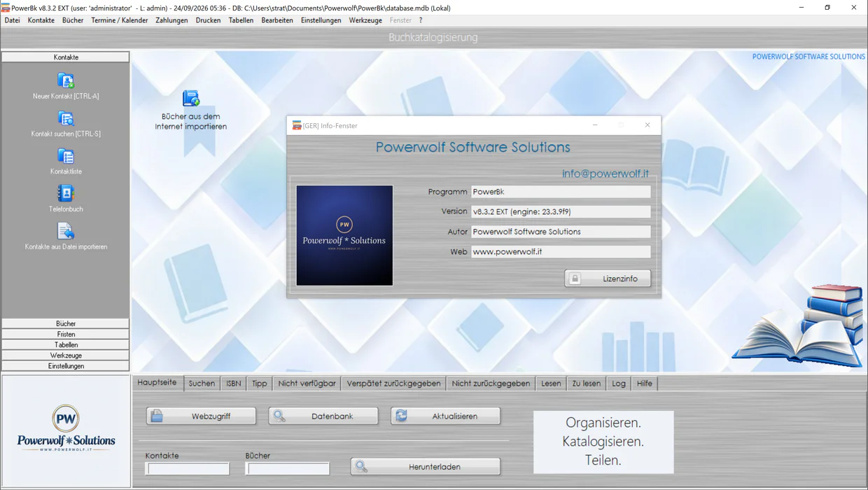
Task: Open the Termine / Kalender menu
Action: pos(120,20)
